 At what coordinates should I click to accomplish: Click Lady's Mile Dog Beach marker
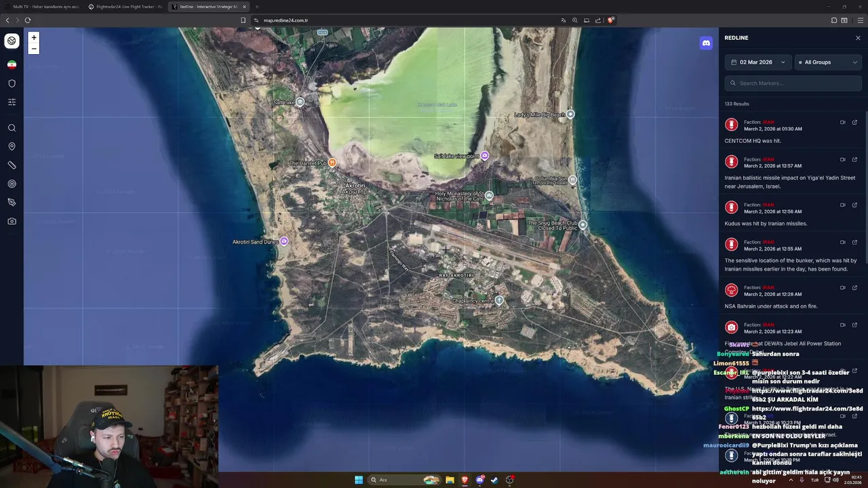click(570, 115)
